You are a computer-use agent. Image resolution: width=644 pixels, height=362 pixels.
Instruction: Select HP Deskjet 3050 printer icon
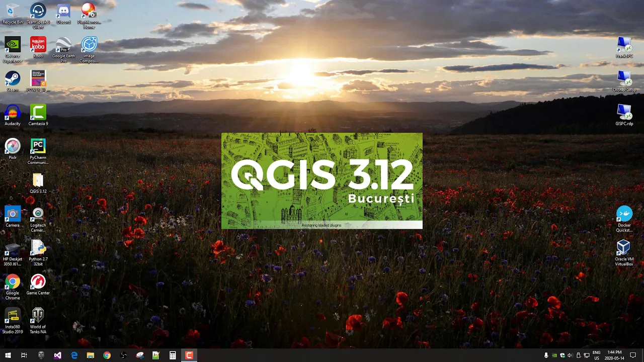point(13,253)
